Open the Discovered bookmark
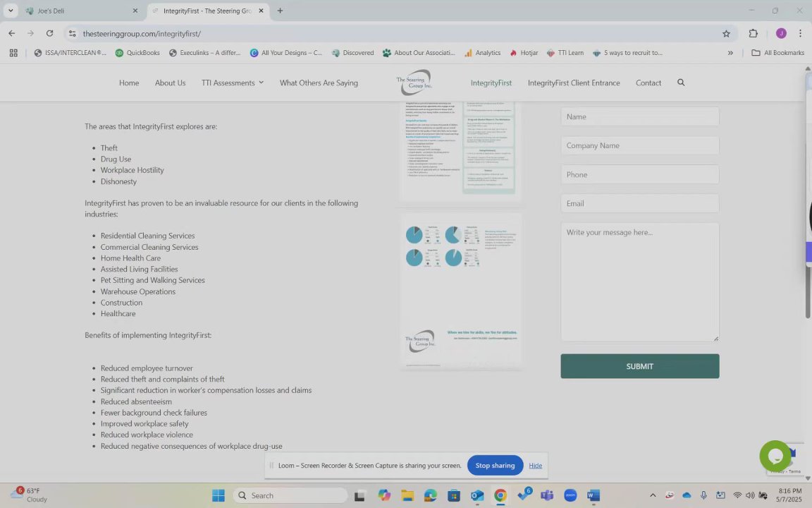Image resolution: width=812 pixels, height=508 pixels. 352,53
